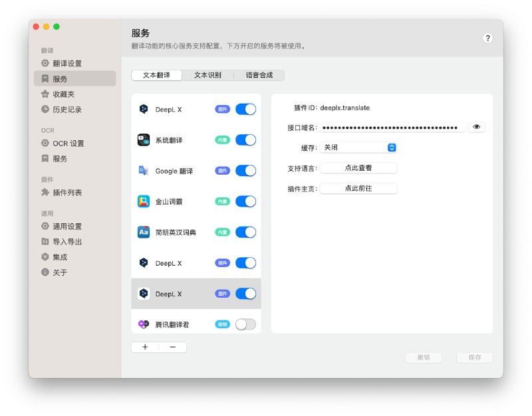Visit the plugin homepage via 点此前往

(x=359, y=188)
